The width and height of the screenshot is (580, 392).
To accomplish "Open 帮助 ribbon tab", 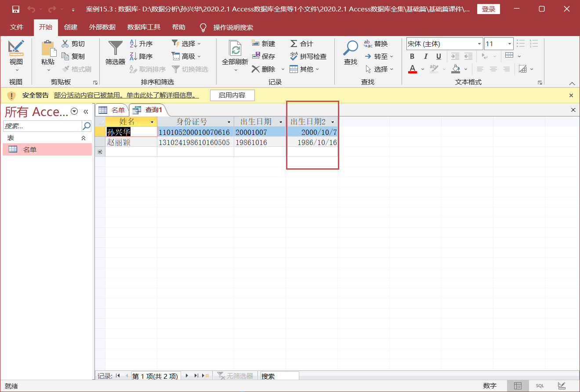I will point(179,27).
